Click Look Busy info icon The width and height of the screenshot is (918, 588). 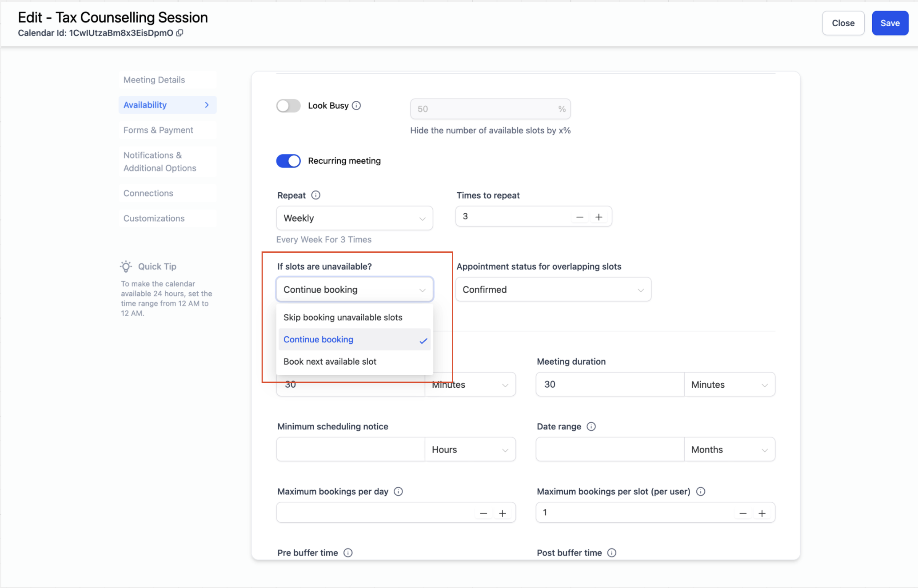(356, 106)
